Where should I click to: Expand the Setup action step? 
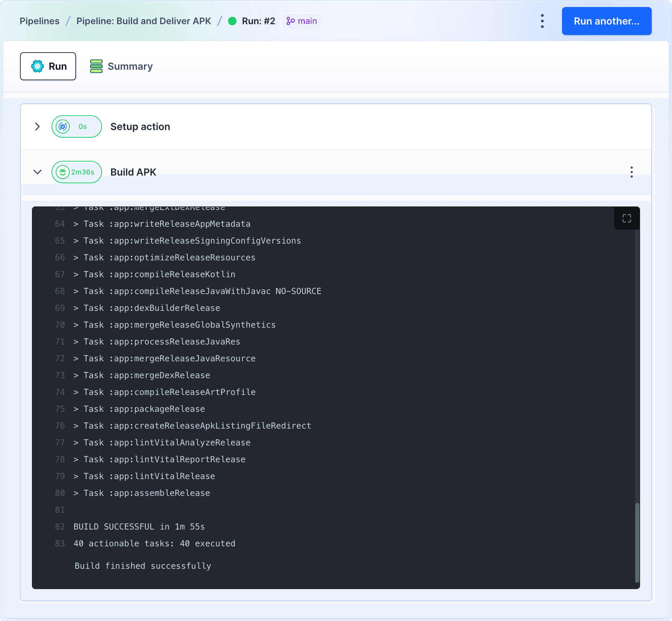[x=37, y=127]
